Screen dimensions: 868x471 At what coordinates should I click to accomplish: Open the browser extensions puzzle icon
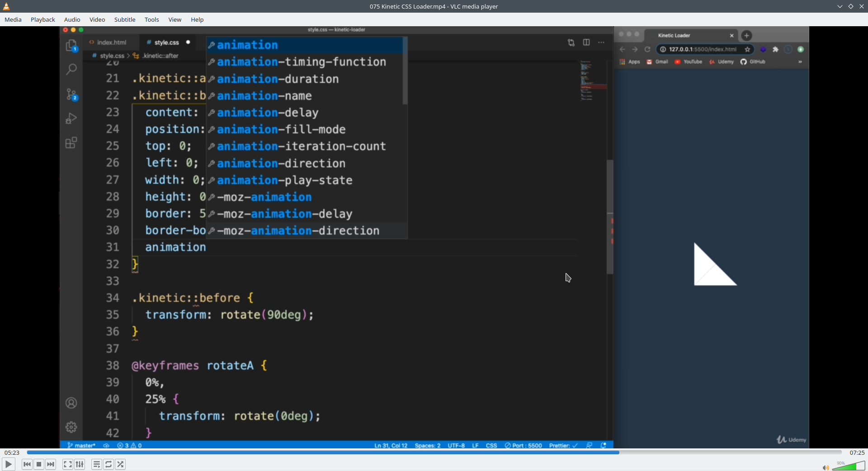click(776, 50)
